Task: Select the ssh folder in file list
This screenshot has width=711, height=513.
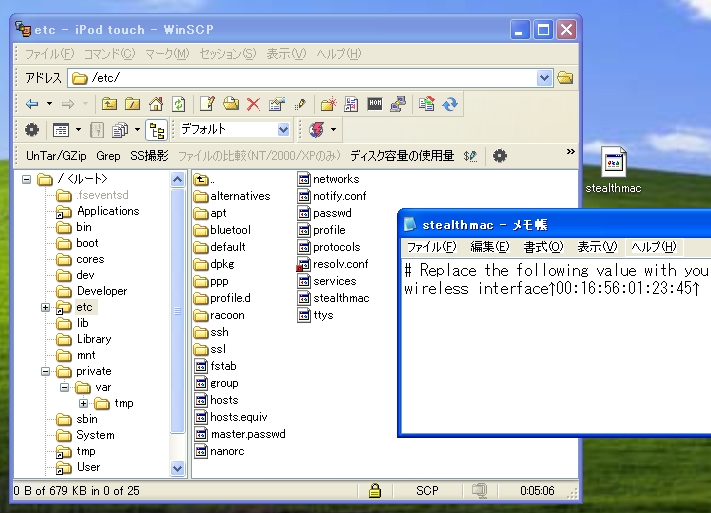Action: coord(211,332)
